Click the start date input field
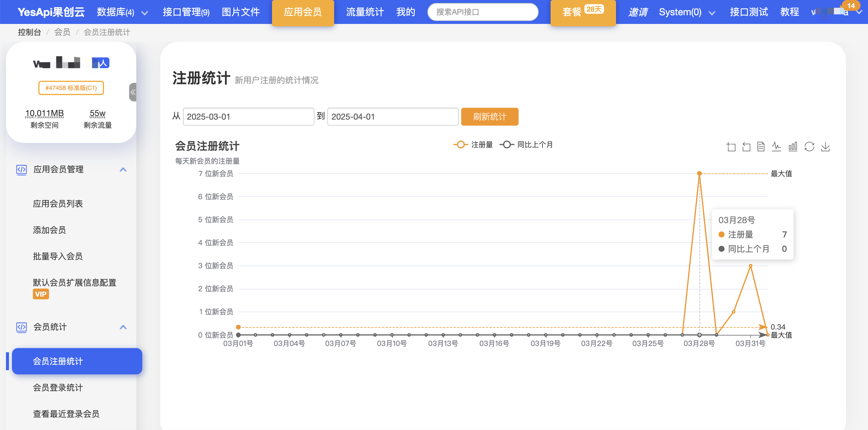Image resolution: width=868 pixels, height=430 pixels. pos(248,117)
